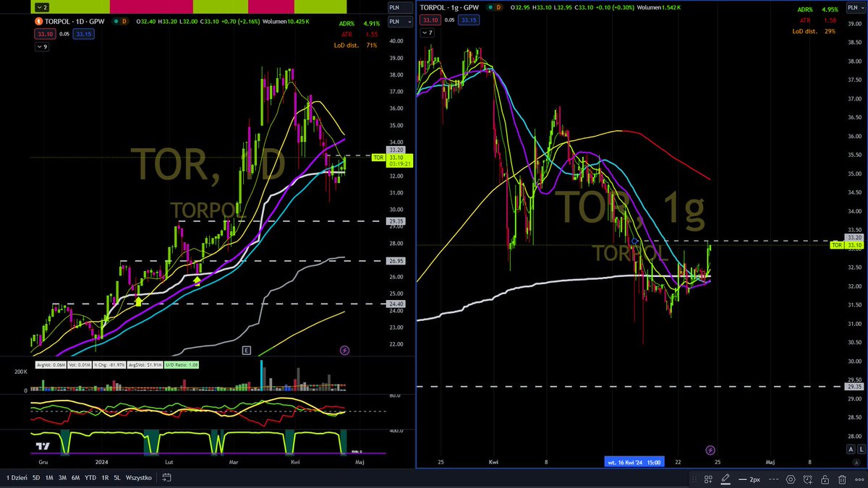Click purple lightning icon on hourly chart

pyautogui.click(x=710, y=450)
